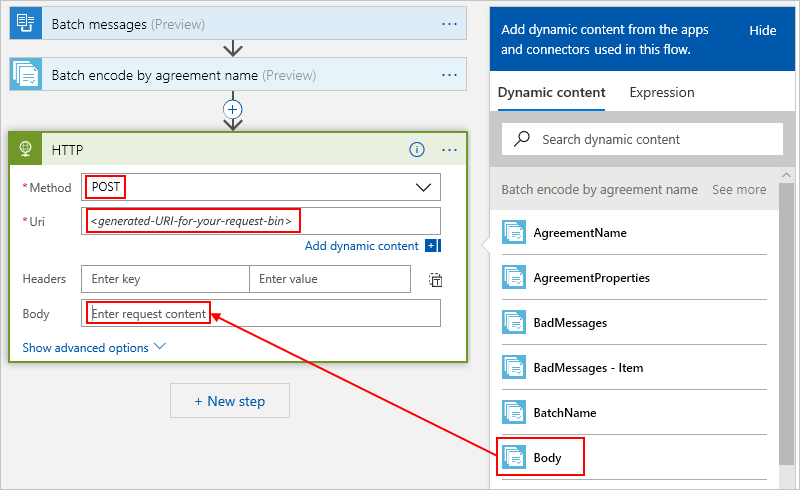Click the HTTP globe icon
Viewport: 800px width, 490px height.
[x=25, y=150]
